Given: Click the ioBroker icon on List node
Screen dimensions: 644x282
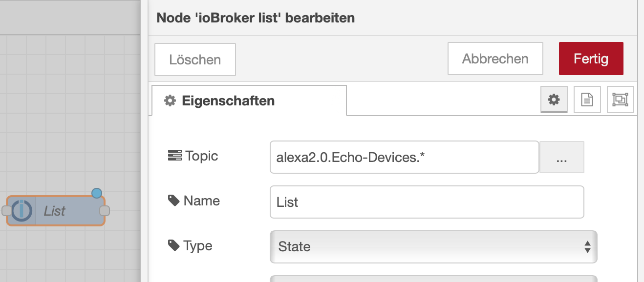Looking at the screenshot, I should (x=22, y=211).
